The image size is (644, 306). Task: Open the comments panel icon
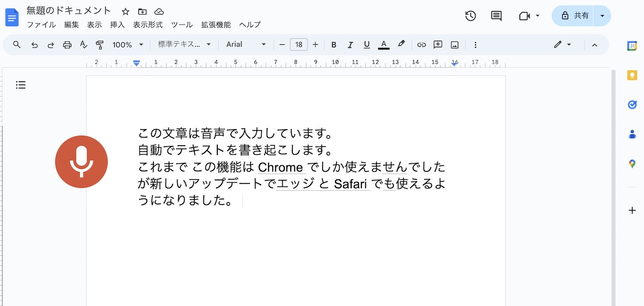[497, 16]
